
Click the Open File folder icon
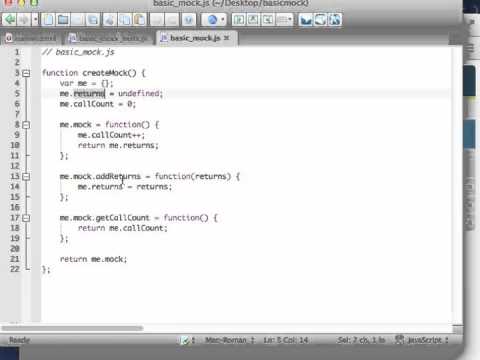pyautogui.click(x=63, y=20)
